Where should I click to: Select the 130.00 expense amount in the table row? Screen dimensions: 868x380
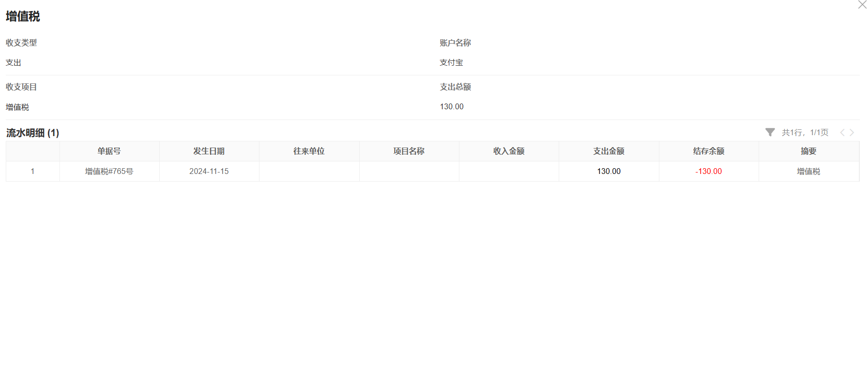tap(609, 172)
